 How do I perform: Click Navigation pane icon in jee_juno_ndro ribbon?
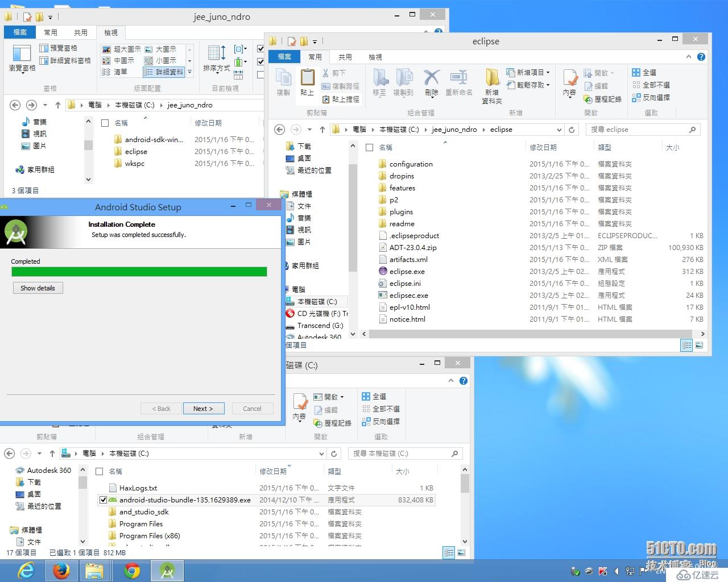click(22, 54)
